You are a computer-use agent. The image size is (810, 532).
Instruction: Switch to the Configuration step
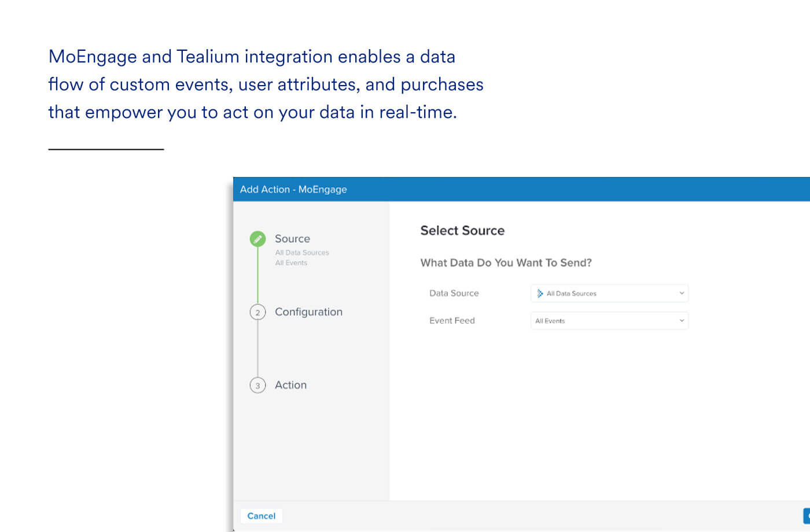(x=308, y=312)
